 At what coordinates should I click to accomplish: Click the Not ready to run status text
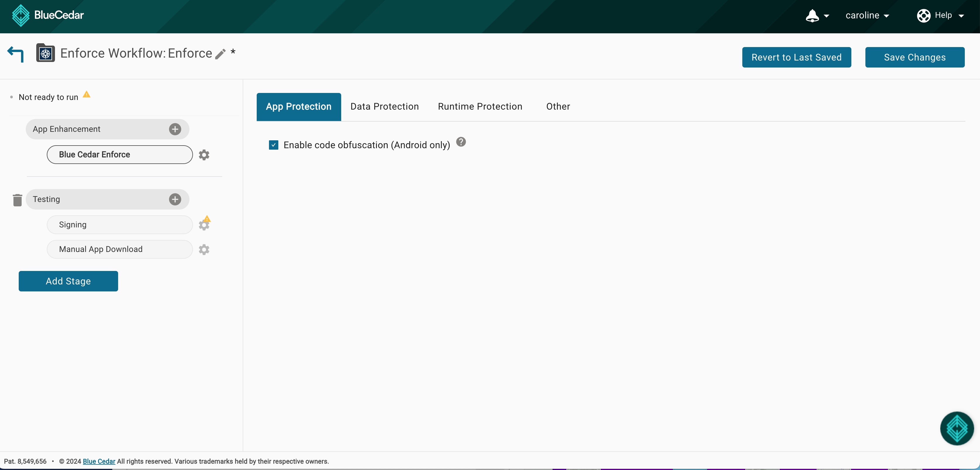(x=48, y=97)
